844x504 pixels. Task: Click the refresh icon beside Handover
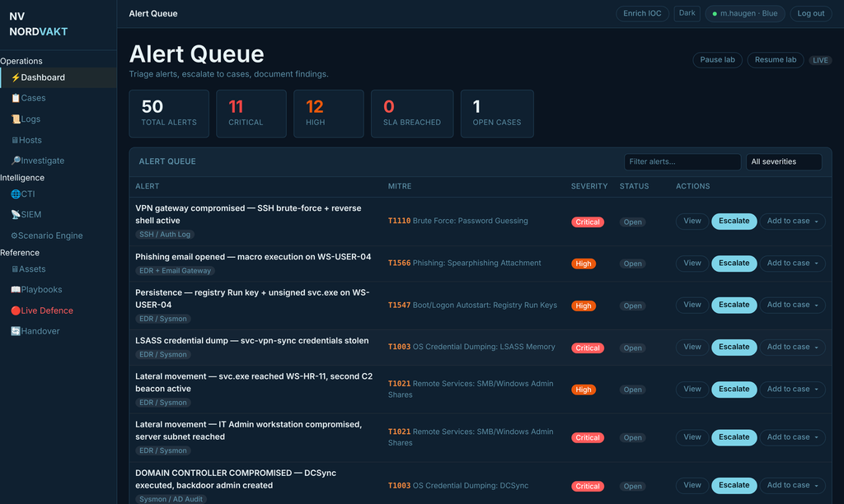point(16,331)
